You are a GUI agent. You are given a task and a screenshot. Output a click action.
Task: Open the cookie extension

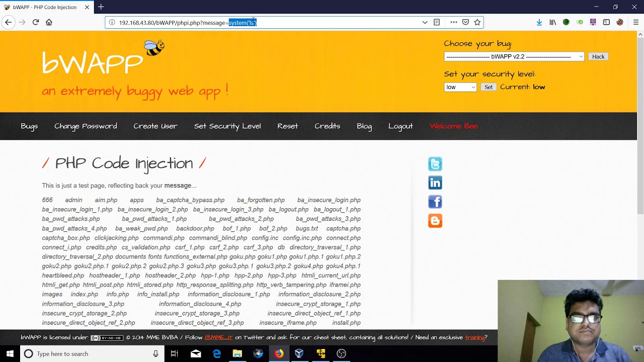tap(620, 22)
